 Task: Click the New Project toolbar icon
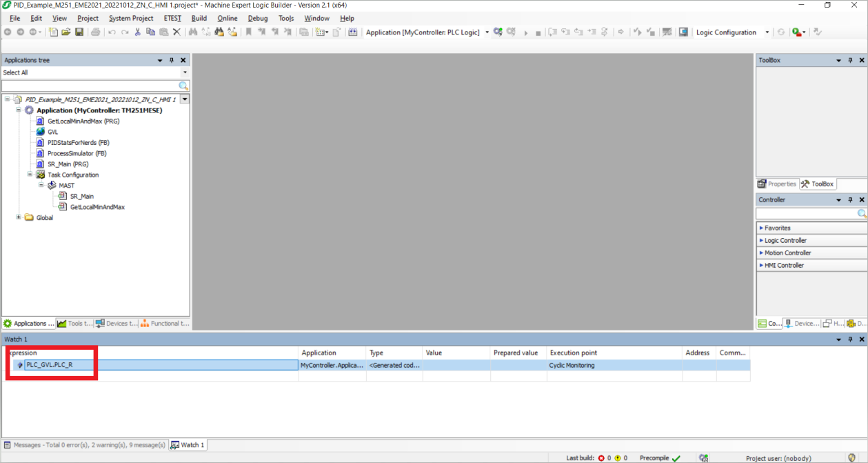[54, 32]
